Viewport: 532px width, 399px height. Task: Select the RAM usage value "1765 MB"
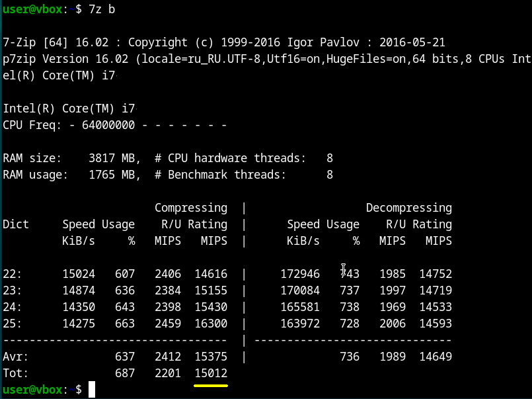click(x=112, y=175)
